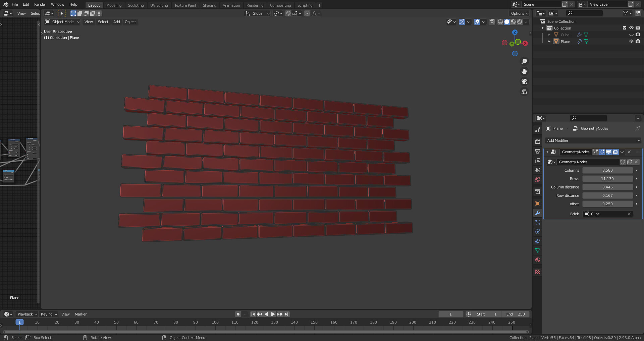Open the Particle Properties tab
The width and height of the screenshot is (644, 341).
point(538,222)
